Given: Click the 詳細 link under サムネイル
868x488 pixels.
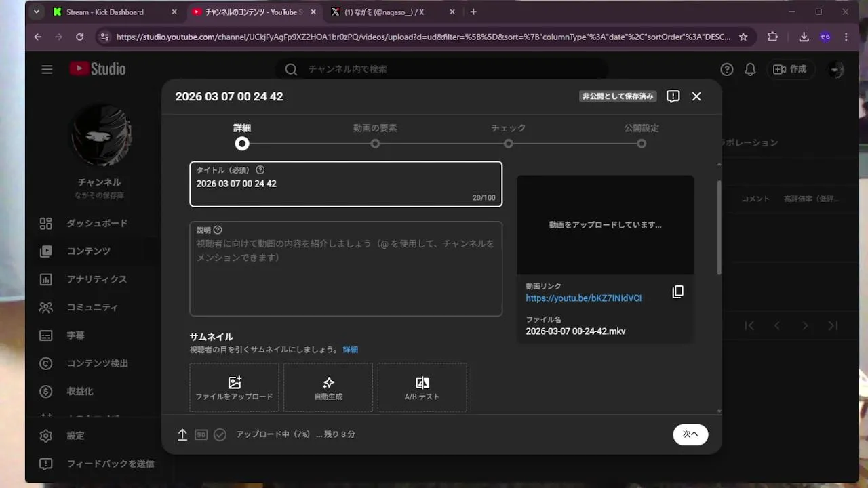Looking at the screenshot, I should tap(351, 350).
